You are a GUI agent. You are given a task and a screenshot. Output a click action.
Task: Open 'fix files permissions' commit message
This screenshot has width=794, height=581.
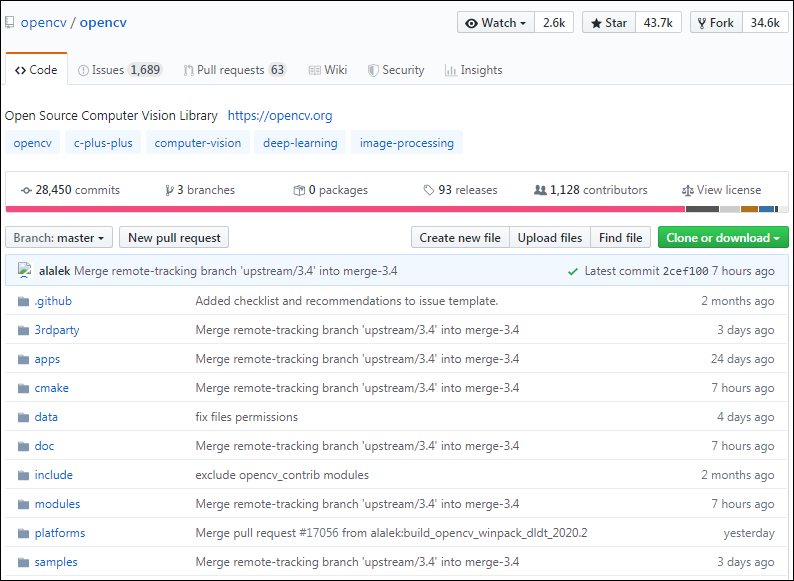click(x=247, y=417)
